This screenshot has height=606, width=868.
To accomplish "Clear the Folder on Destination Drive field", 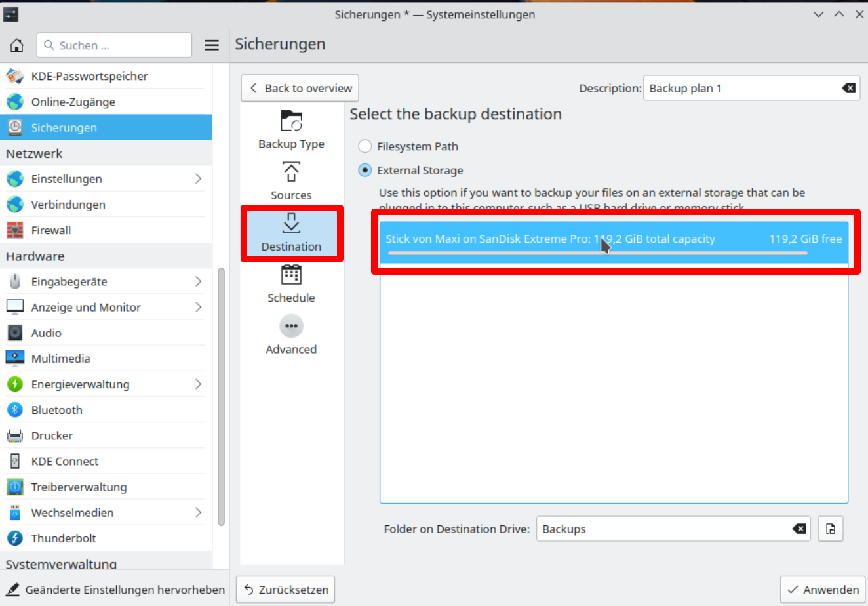I will (799, 529).
